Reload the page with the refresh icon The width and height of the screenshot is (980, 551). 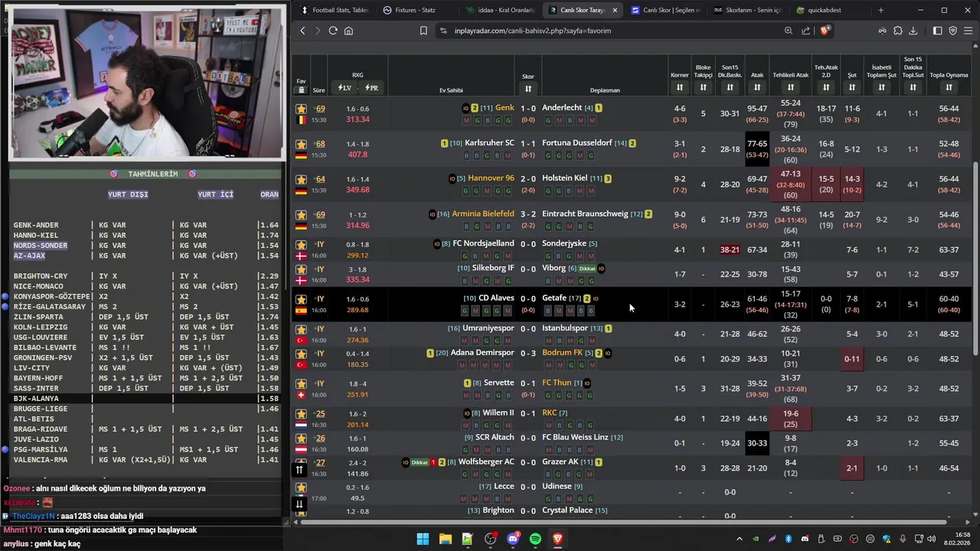333,31
